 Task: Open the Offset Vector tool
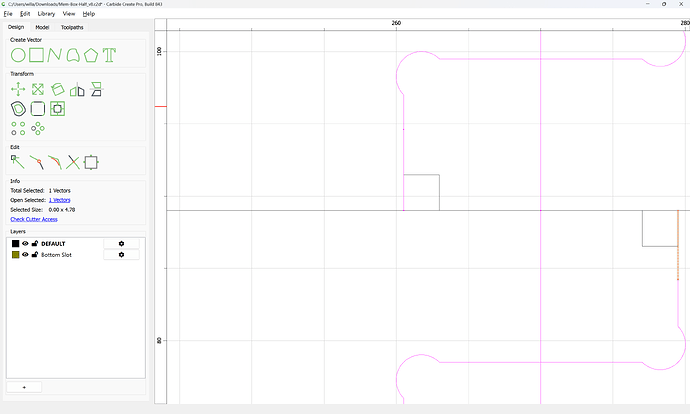18,109
